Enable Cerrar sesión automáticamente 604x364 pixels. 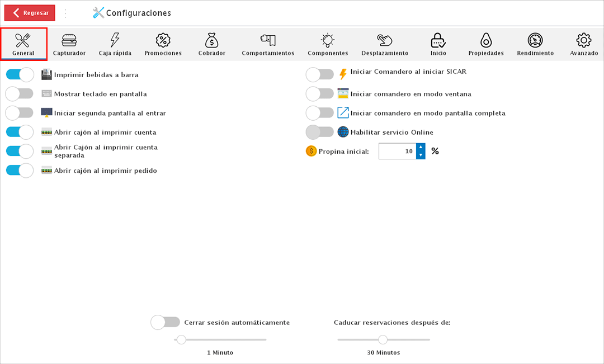[164, 323]
